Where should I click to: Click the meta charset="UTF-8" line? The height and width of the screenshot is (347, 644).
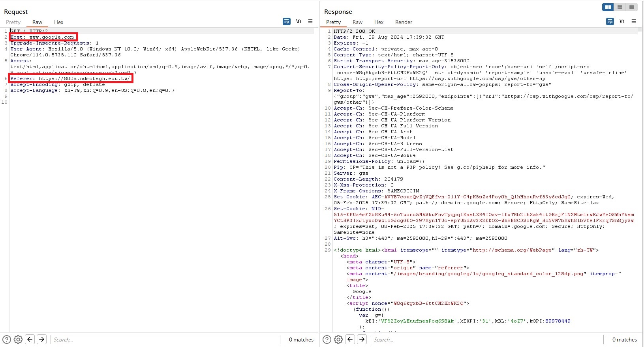point(381,262)
